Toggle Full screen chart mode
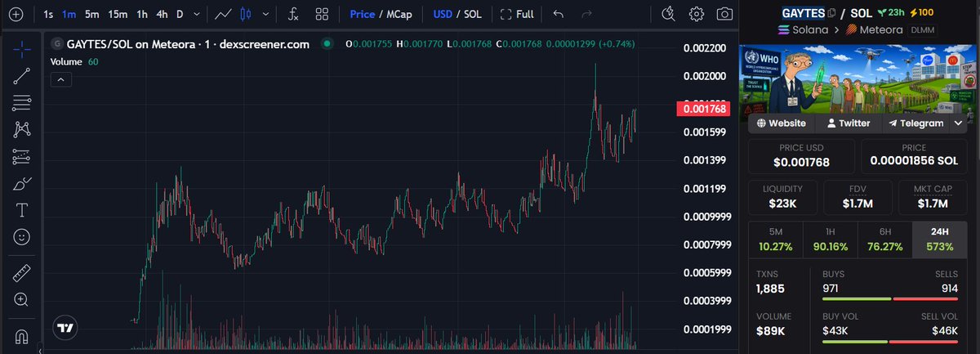Screen dimensions: 980x354 tap(517, 14)
